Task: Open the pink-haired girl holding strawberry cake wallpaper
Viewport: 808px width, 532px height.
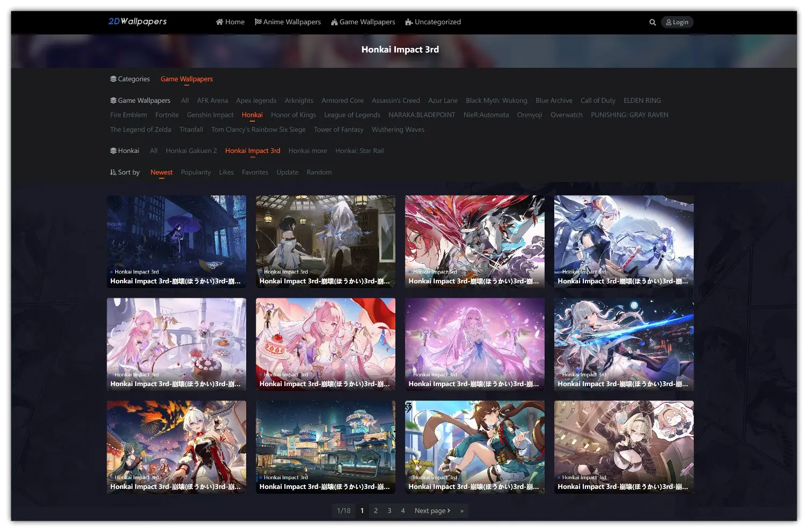Action: point(325,344)
